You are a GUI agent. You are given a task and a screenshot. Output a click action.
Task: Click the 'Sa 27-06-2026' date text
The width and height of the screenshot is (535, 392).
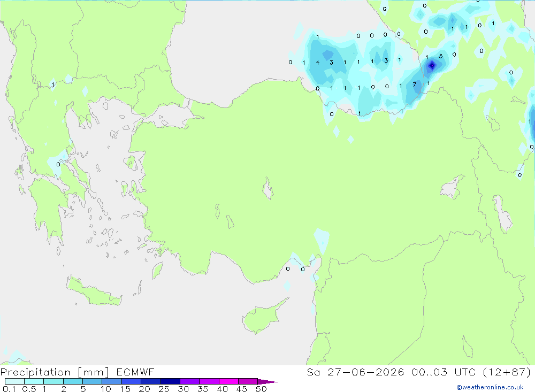pyautogui.click(x=355, y=372)
